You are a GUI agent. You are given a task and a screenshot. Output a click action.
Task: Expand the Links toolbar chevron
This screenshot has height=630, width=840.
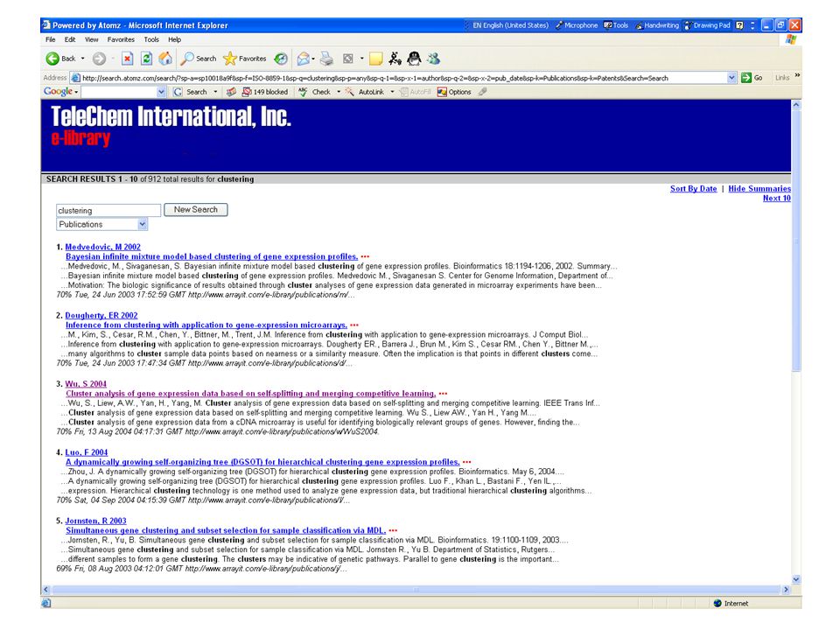click(x=797, y=75)
